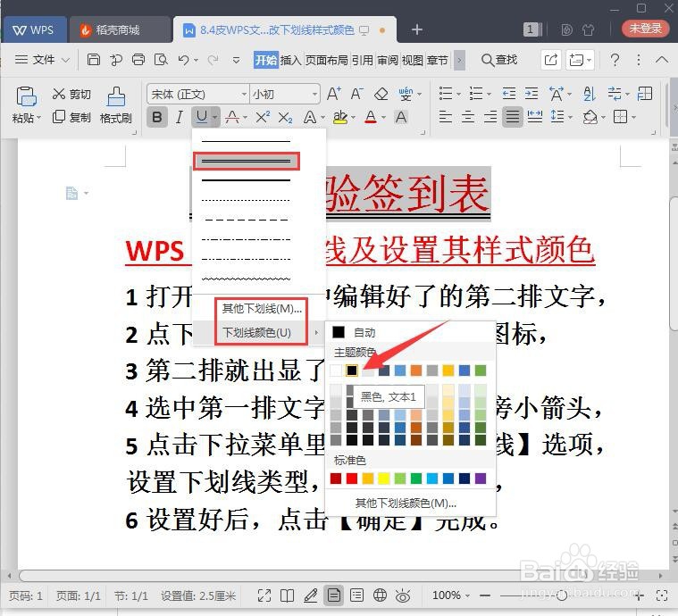Toggle Underline U button

pos(201,117)
